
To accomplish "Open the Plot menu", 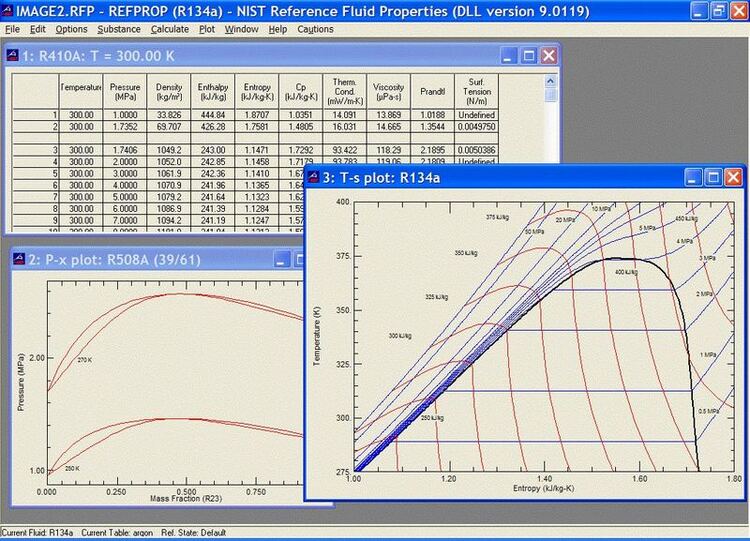I will (207, 29).
